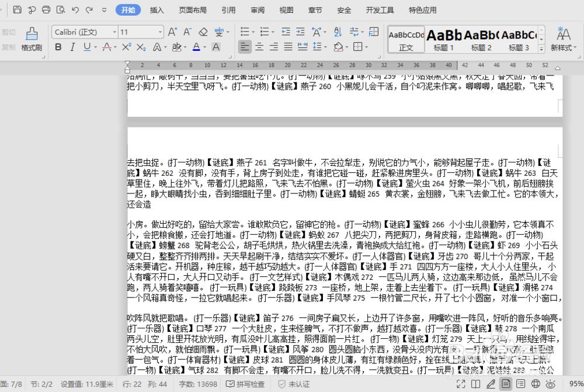Select align left paragraph button
This screenshot has width=584, height=392.
[x=245, y=47]
